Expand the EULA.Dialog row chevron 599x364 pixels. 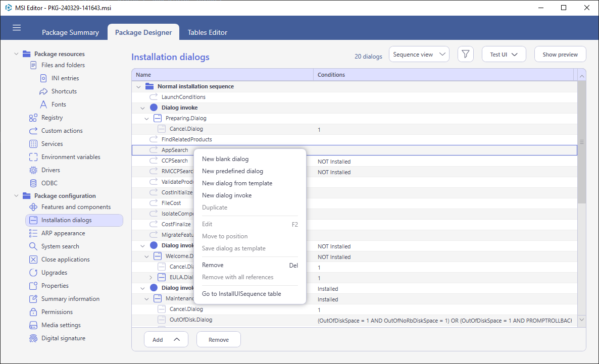[x=151, y=278]
